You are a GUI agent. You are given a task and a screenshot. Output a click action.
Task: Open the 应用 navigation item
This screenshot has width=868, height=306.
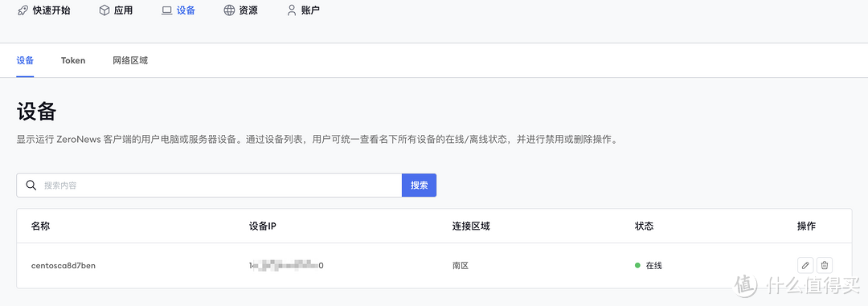115,10
